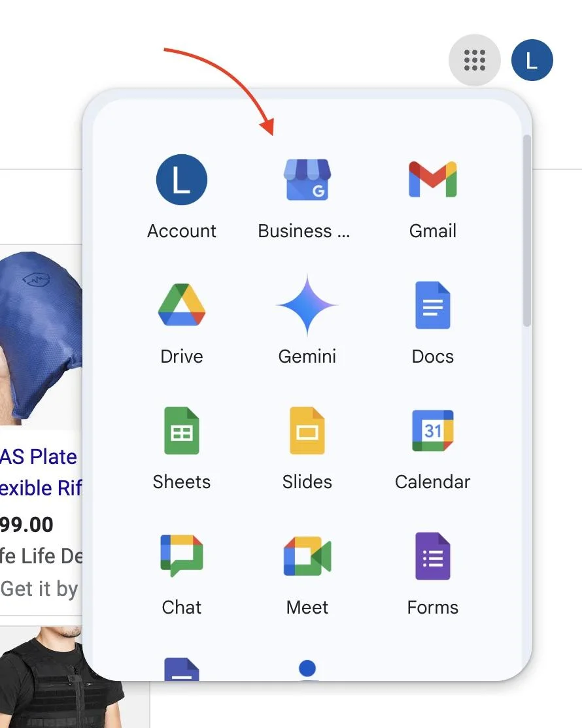Open Google Calendar from the apps menu

click(432, 448)
